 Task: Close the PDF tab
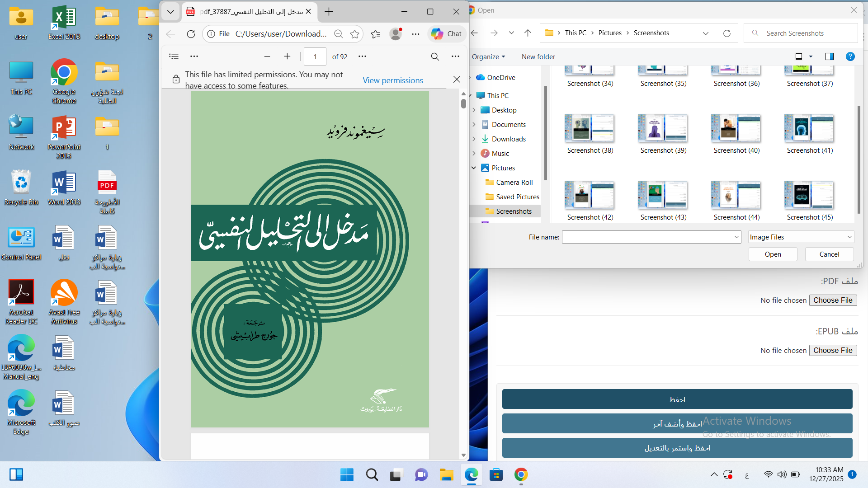pyautogui.click(x=308, y=12)
